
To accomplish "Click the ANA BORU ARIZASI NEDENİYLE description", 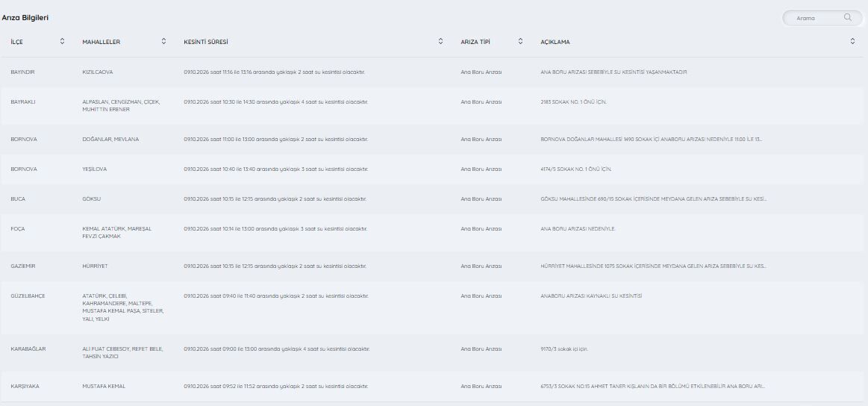I will coord(578,229).
